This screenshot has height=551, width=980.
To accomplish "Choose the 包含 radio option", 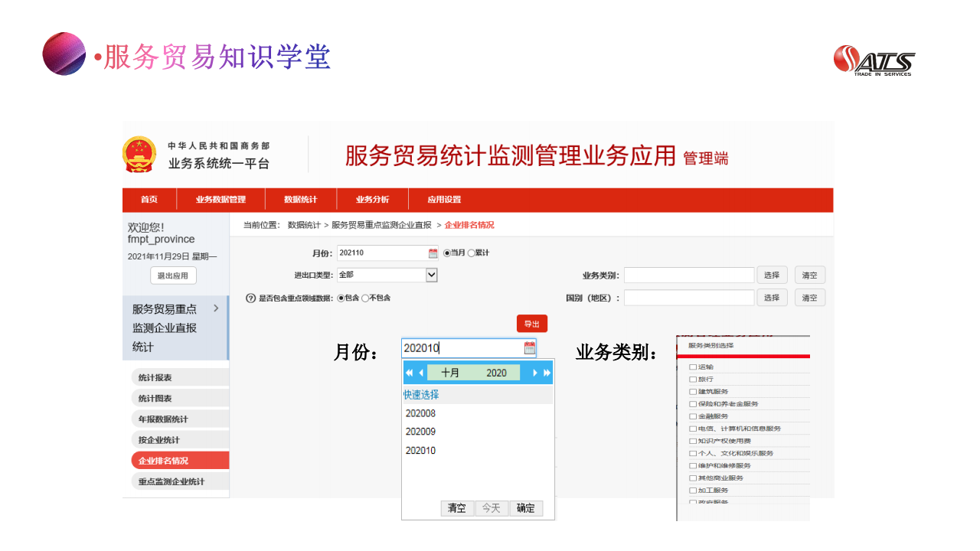I will tap(341, 298).
